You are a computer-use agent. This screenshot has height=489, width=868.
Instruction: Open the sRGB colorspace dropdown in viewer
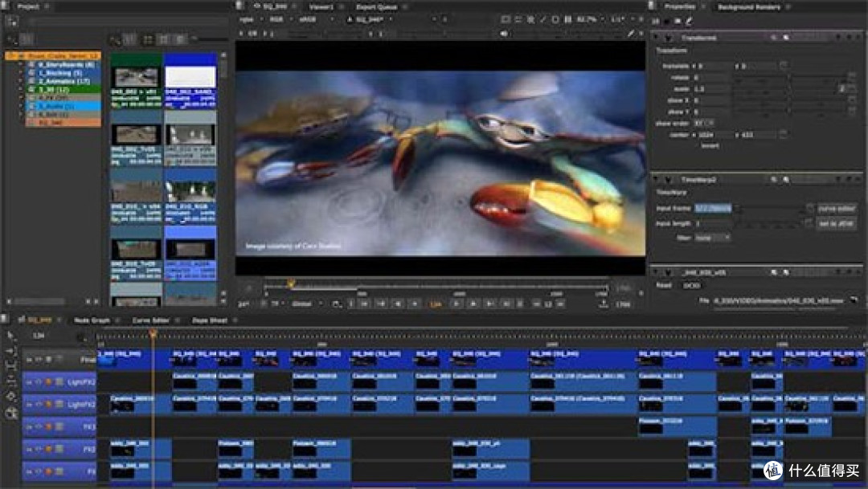[316, 19]
